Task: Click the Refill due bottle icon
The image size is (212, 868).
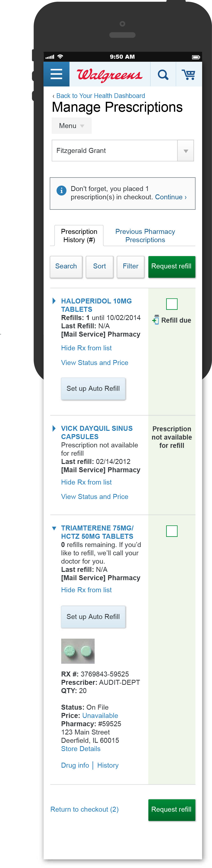Action: 156,320
